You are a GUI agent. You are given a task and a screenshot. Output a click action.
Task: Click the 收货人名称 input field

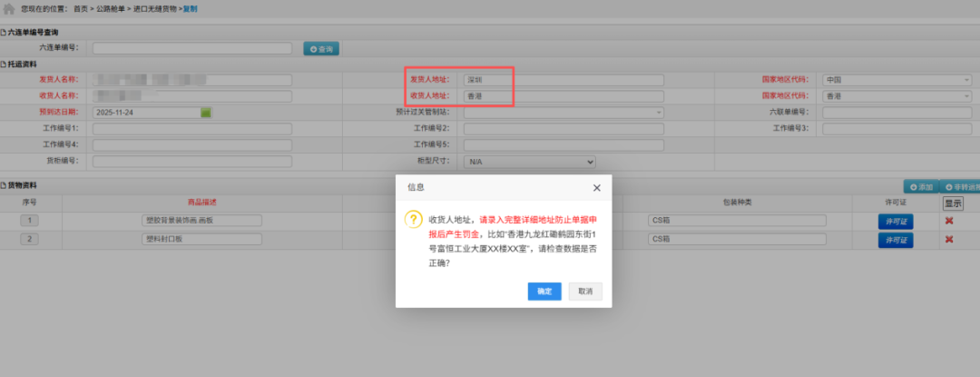click(x=192, y=96)
